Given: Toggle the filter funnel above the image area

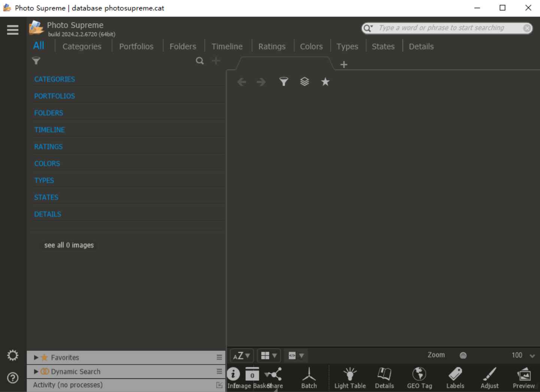Looking at the screenshot, I should 284,82.
